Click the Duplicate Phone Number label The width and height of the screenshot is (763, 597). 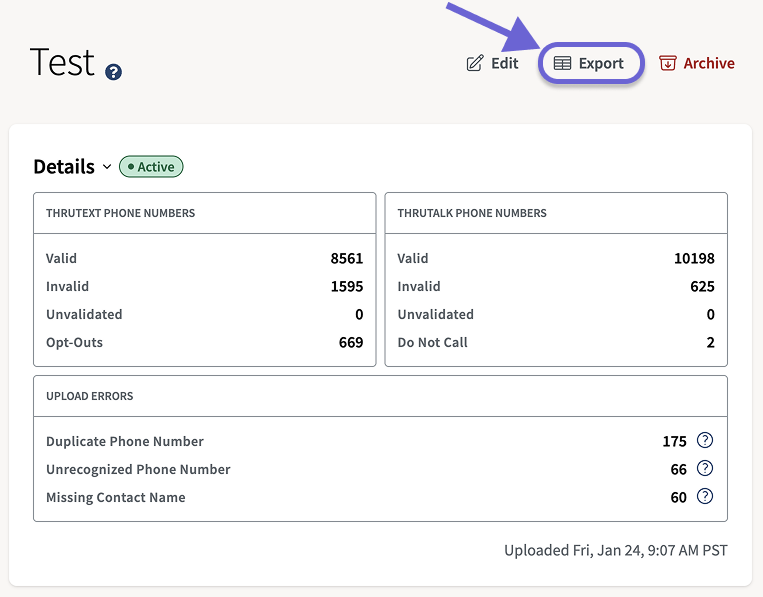(125, 441)
